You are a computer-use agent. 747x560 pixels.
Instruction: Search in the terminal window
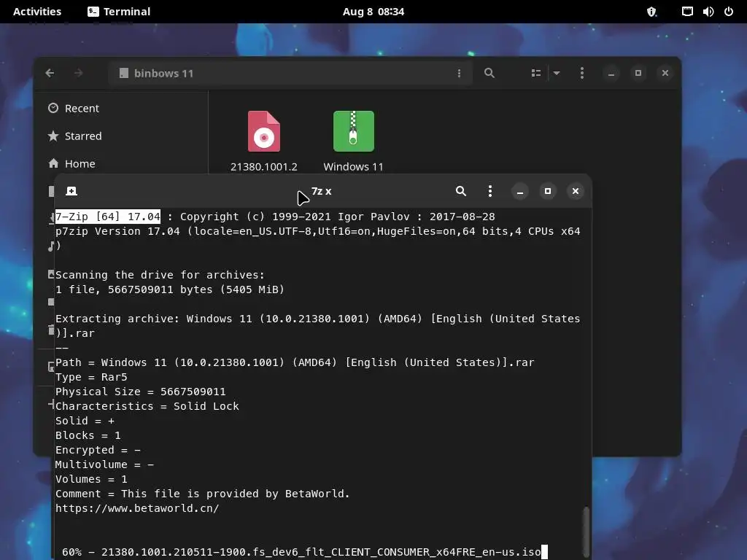(x=461, y=191)
